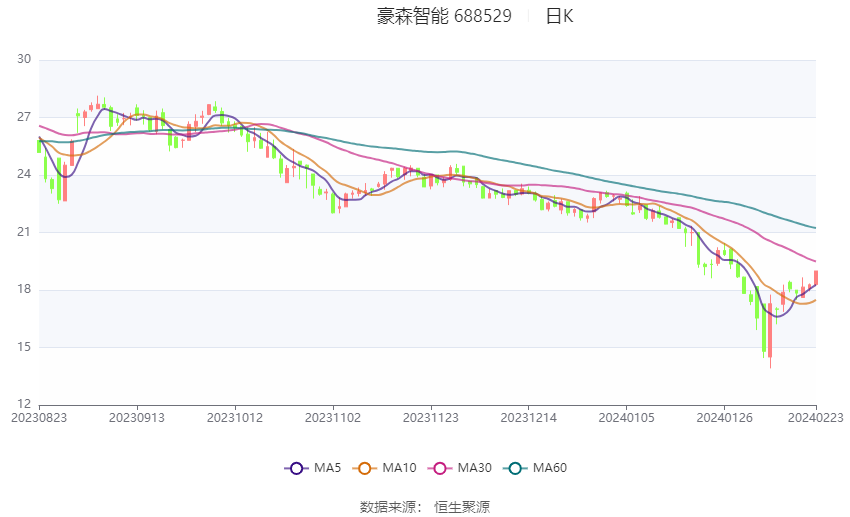Viewport: 850px width, 517px height.
Task: Click the teal MA60 line's right end
Action: 815,228
